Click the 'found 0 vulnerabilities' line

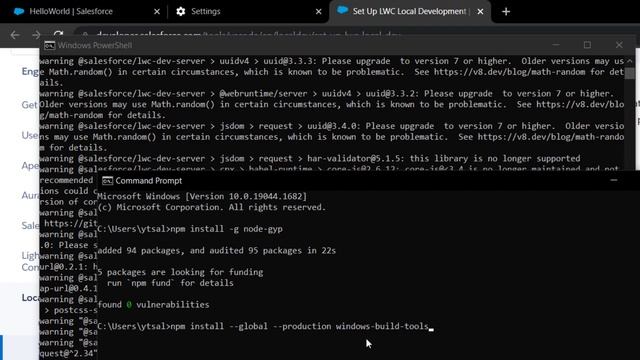153,304
